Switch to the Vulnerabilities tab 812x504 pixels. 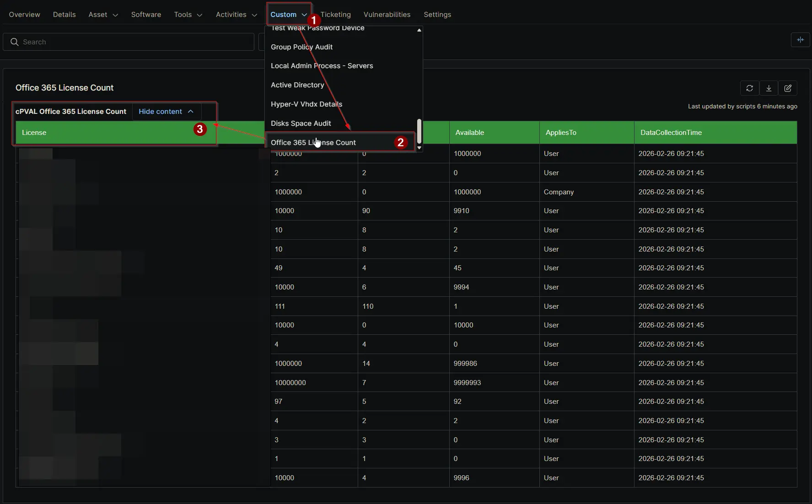pyautogui.click(x=387, y=15)
